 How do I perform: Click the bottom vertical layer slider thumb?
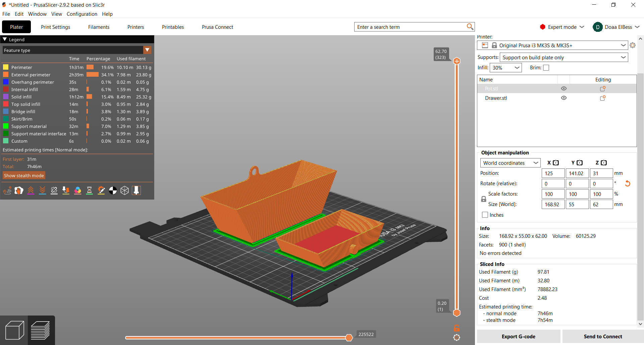(x=457, y=313)
